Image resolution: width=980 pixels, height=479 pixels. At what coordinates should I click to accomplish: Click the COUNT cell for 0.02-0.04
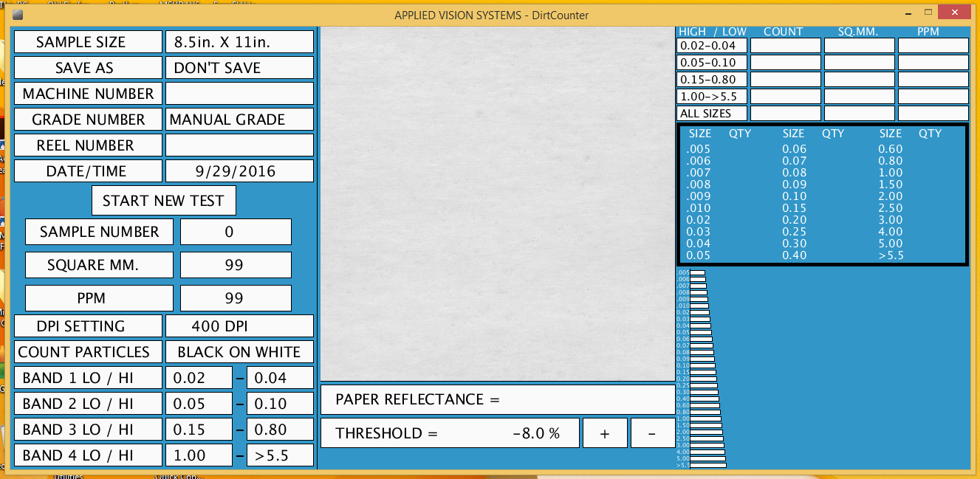786,46
